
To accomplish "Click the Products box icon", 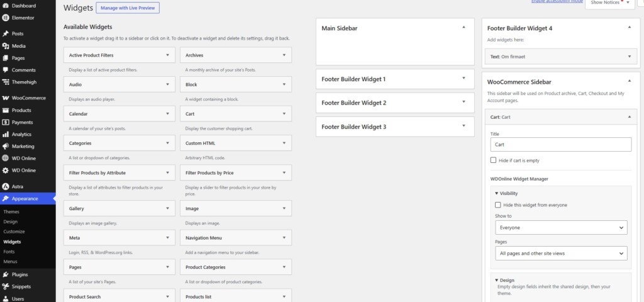I will (6, 110).
